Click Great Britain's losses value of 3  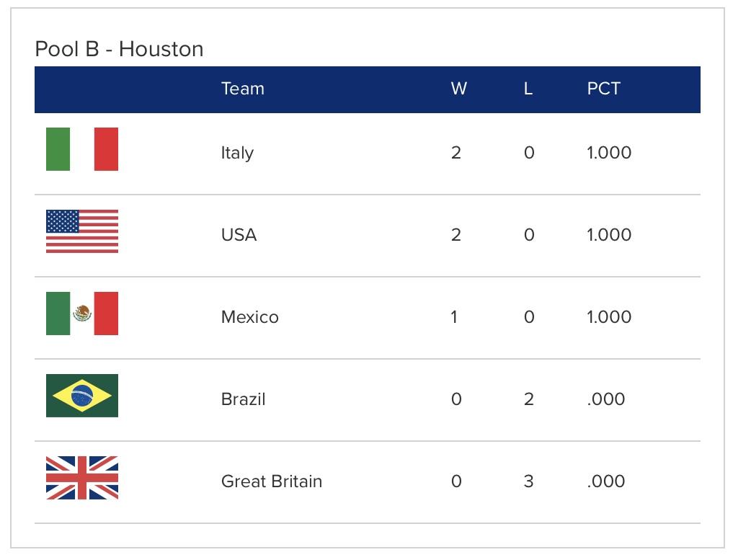[x=528, y=481]
